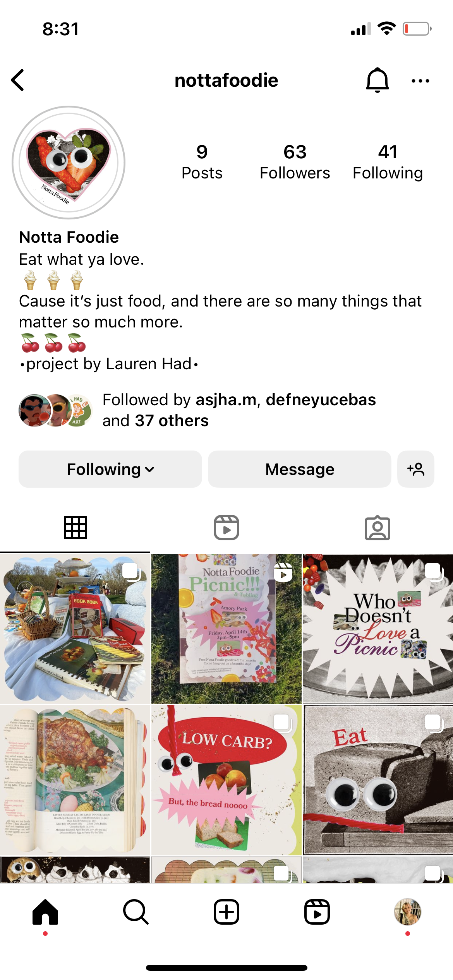Tap the create new post plus icon
453x980 pixels.
[226, 912]
